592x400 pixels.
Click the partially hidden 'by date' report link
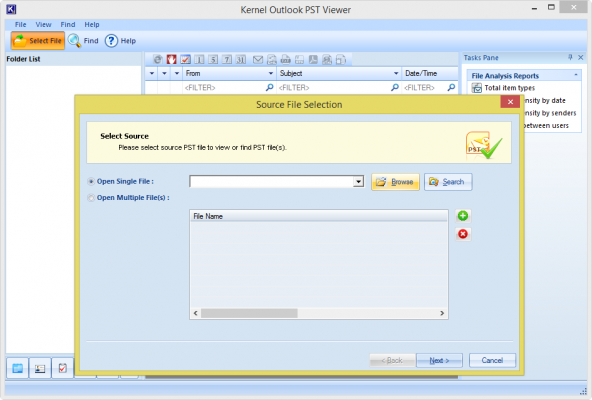[x=545, y=100]
